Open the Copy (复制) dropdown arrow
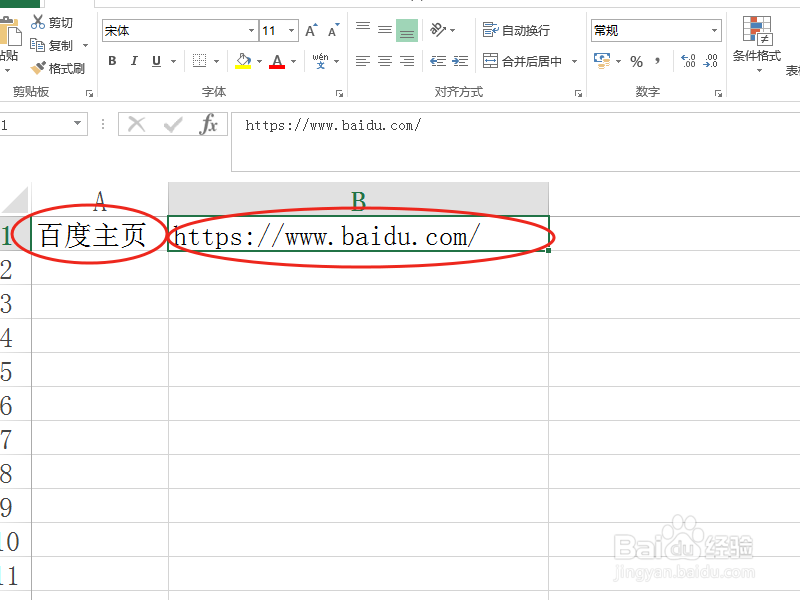The image size is (800, 600). tap(85, 45)
